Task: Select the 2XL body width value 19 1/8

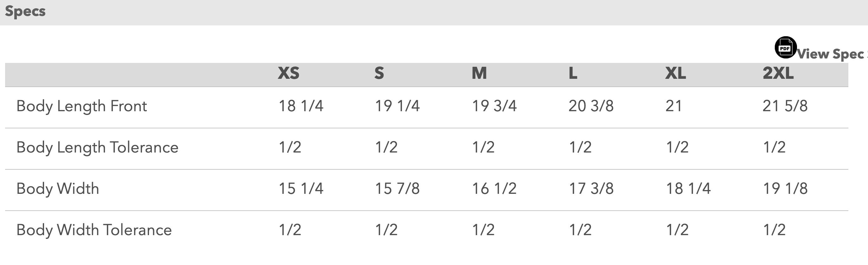Action: point(786,189)
